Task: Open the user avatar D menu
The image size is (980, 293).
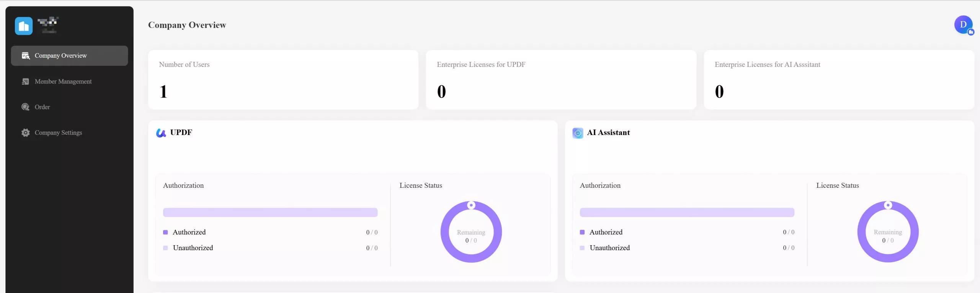Action: [x=964, y=25]
